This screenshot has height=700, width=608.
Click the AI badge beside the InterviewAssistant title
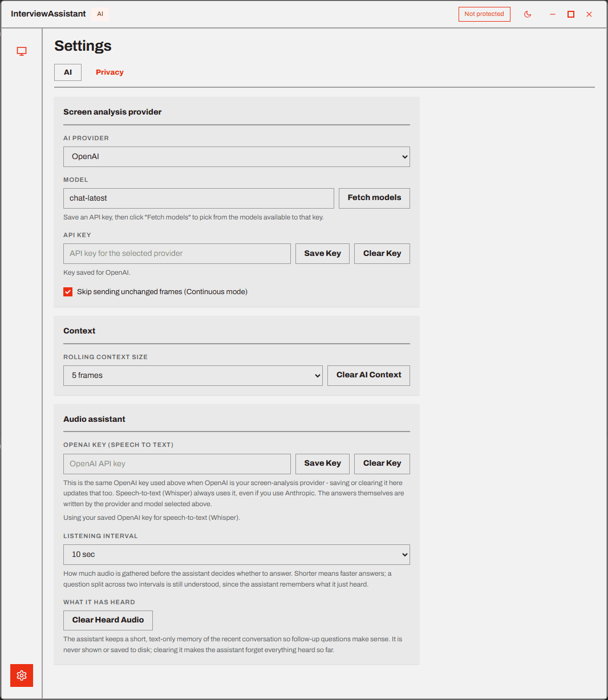[x=100, y=14]
